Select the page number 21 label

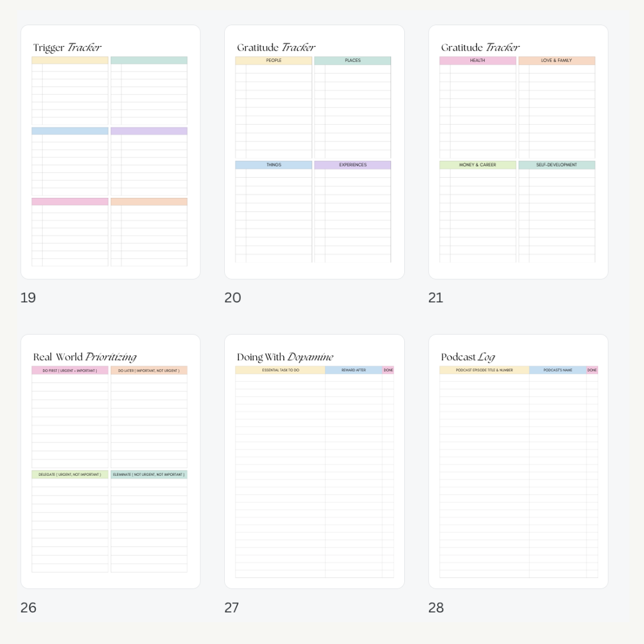pyautogui.click(x=436, y=298)
